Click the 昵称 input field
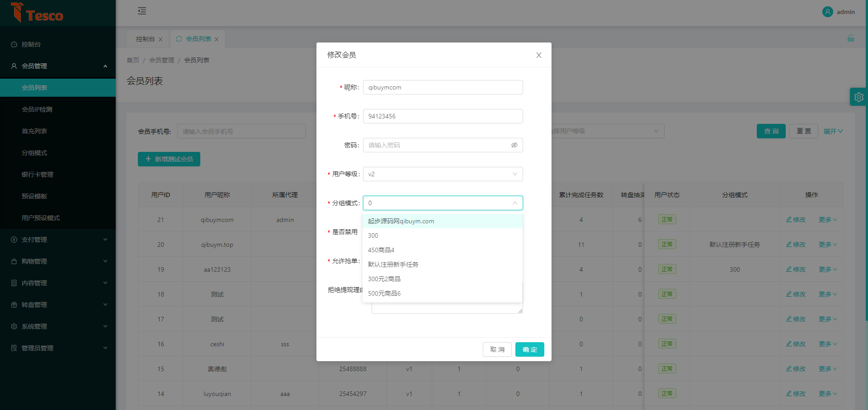Image resolution: width=868 pixels, height=410 pixels. [x=443, y=87]
